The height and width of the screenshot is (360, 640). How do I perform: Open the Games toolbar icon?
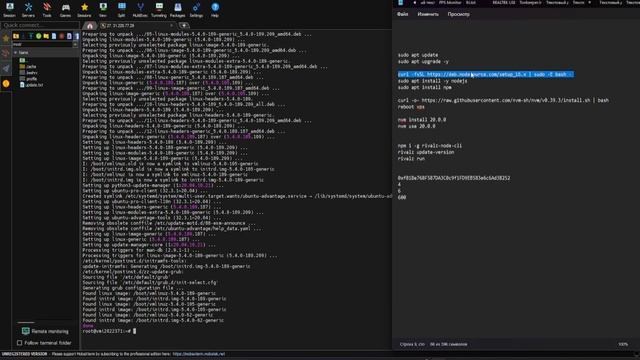pyautogui.click(x=65, y=10)
